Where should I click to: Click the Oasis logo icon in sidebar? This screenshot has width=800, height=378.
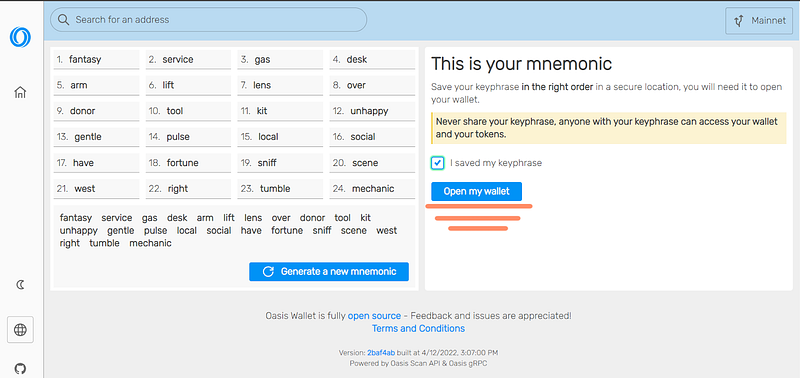20,37
